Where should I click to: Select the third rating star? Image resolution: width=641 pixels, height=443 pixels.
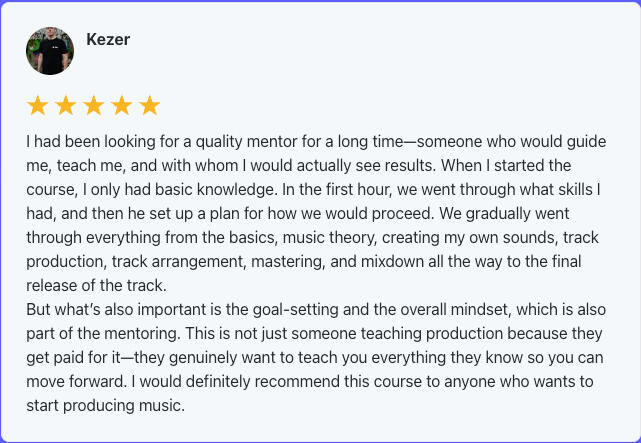[x=94, y=106]
